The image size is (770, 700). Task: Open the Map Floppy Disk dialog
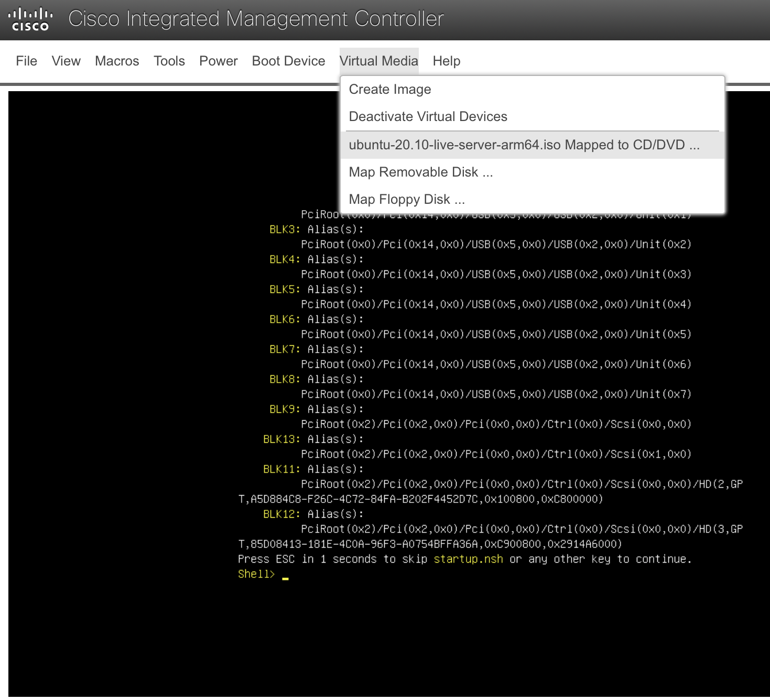[x=406, y=199]
